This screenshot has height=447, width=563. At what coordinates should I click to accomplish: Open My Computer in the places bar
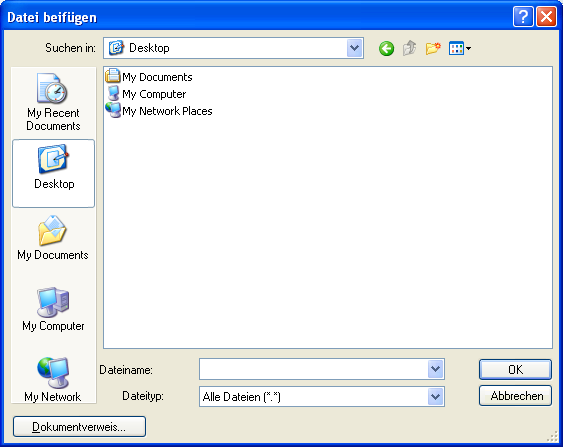click(53, 309)
